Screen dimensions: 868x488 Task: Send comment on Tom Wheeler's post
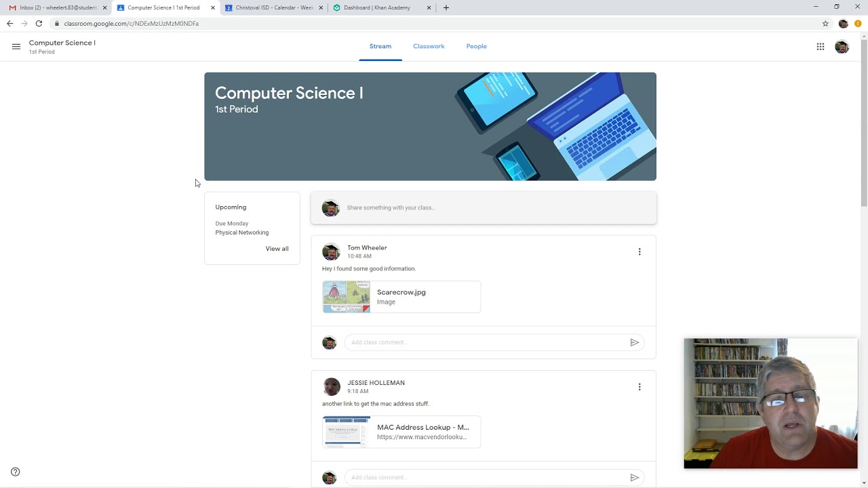coord(635,343)
